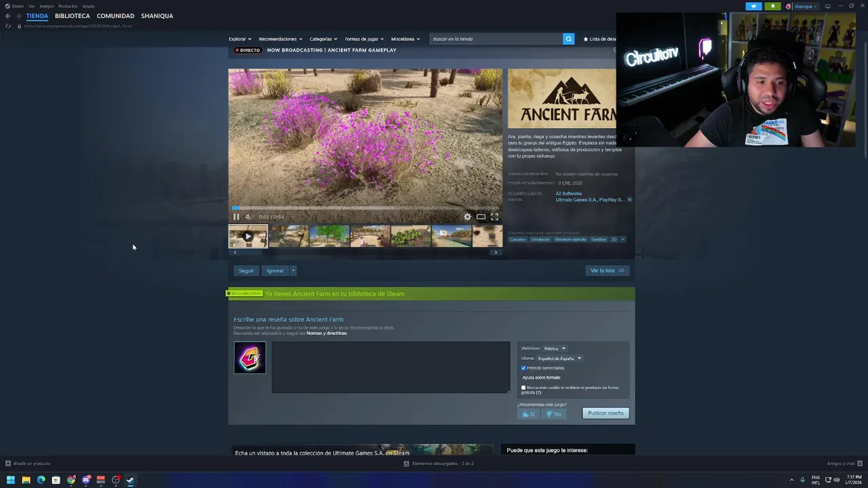Pause the trailer video
The height and width of the screenshot is (488, 868).
pyautogui.click(x=236, y=217)
